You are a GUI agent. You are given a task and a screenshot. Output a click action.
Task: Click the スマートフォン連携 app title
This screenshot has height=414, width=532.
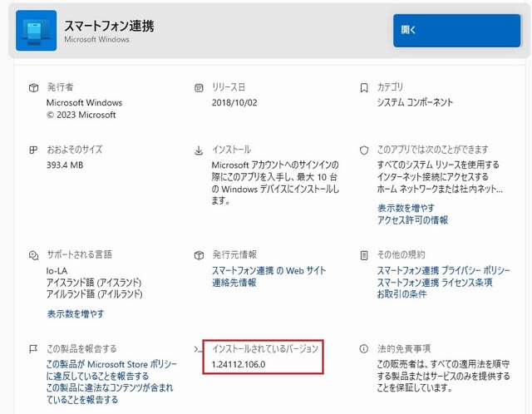(109, 26)
